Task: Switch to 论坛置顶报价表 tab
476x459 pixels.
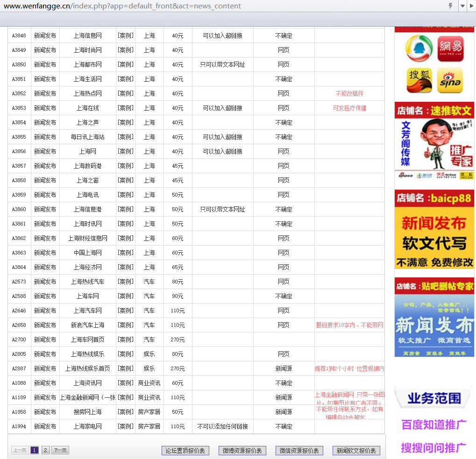Action: [185, 451]
